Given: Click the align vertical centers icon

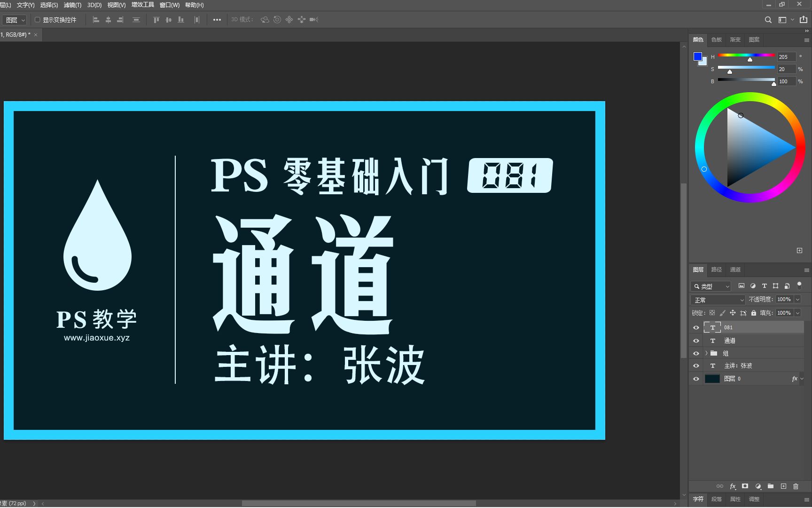Looking at the screenshot, I should coord(169,20).
